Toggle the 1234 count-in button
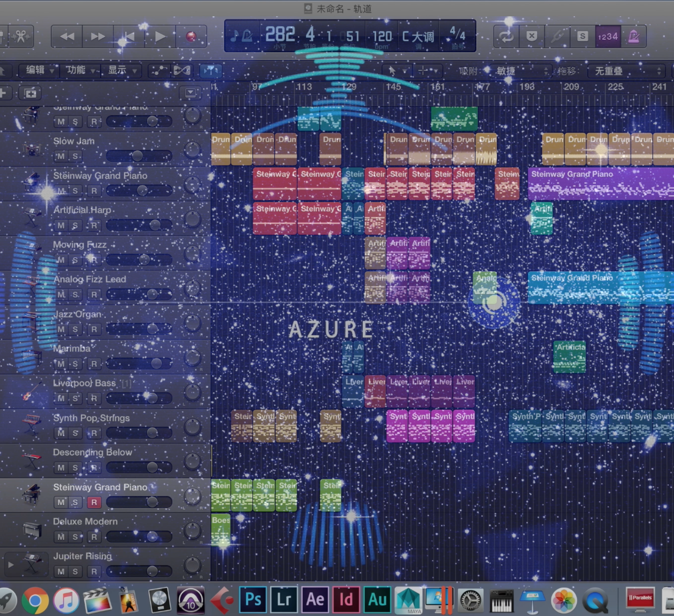Viewport: 674px width, 616px height. [608, 37]
